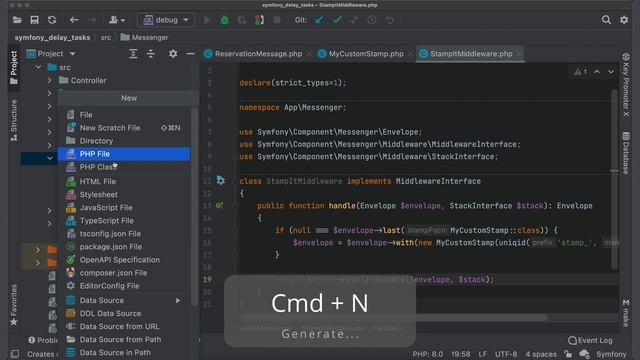Screen dimensions: 640x360
Task: Choose PHP Class in New menu
Action: pyautogui.click(x=124, y=167)
